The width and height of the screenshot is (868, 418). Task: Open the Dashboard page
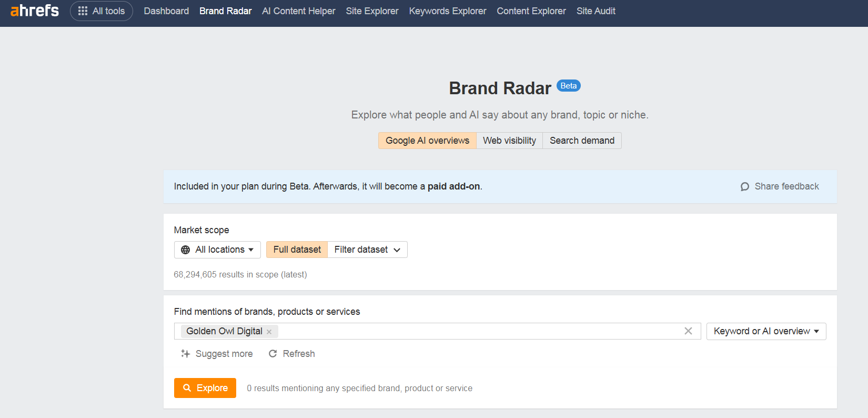[x=166, y=11]
